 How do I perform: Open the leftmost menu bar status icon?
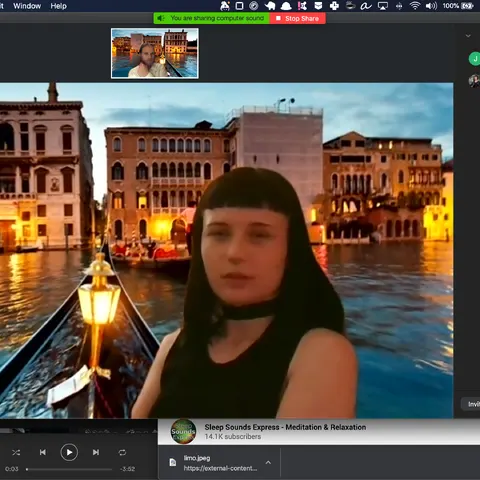(225, 6)
